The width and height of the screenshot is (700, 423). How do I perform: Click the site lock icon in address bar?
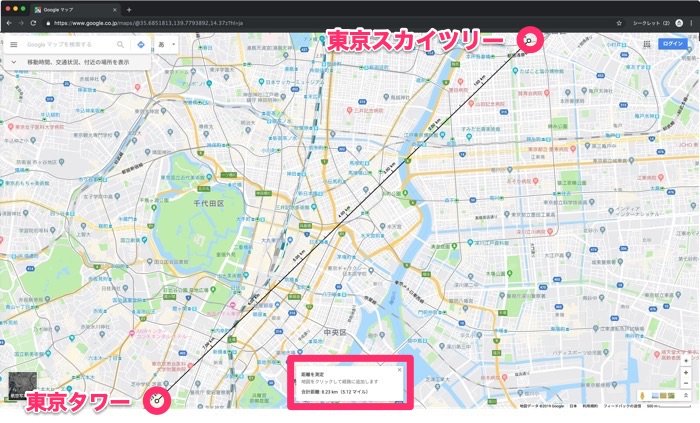48,23
